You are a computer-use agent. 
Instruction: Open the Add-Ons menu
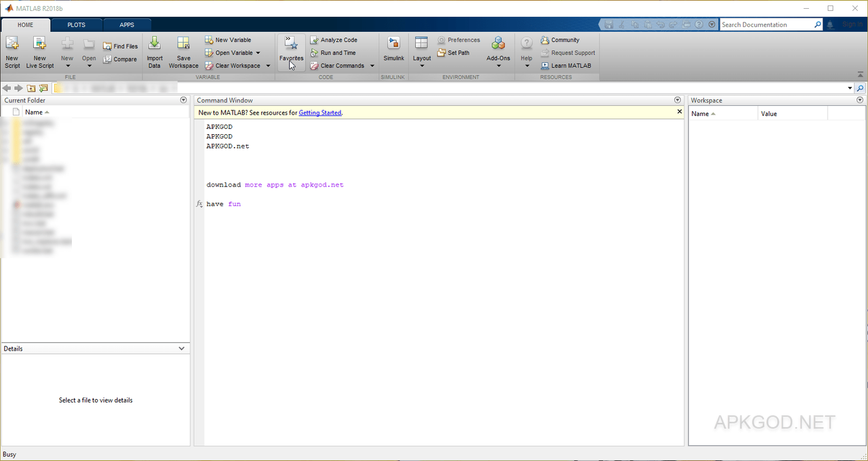(x=498, y=52)
